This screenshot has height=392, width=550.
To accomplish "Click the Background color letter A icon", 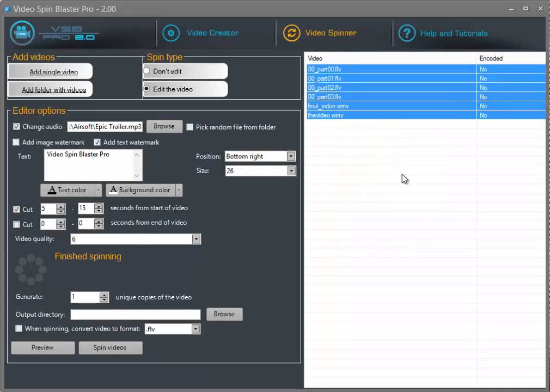I will click(x=113, y=190).
